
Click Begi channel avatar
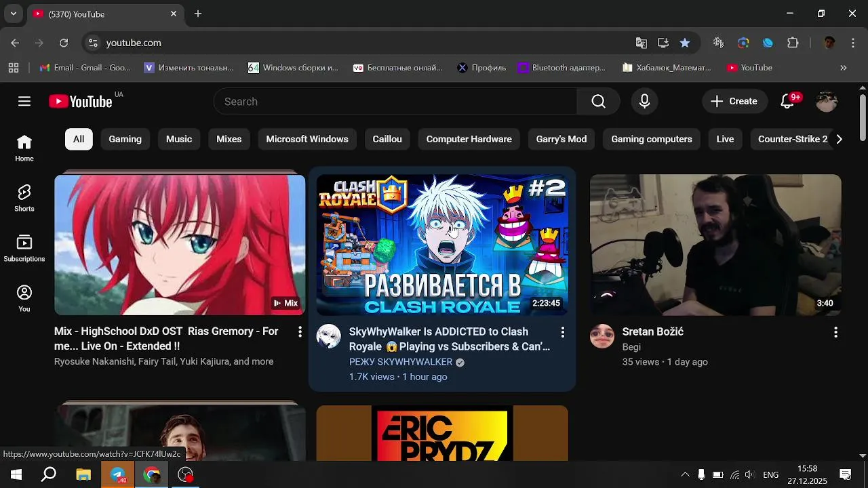(x=602, y=336)
